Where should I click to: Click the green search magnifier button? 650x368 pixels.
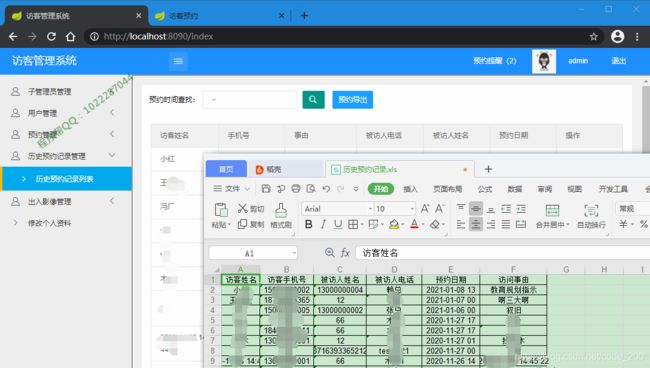(x=313, y=99)
